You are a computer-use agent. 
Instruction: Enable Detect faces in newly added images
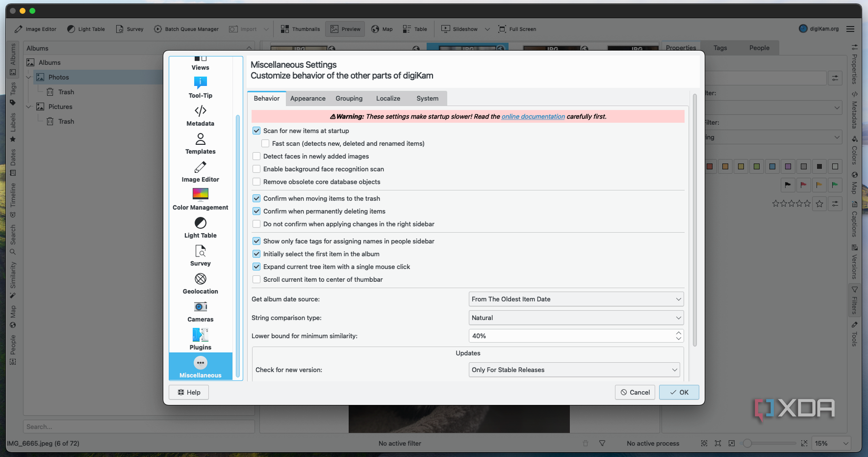coord(256,156)
